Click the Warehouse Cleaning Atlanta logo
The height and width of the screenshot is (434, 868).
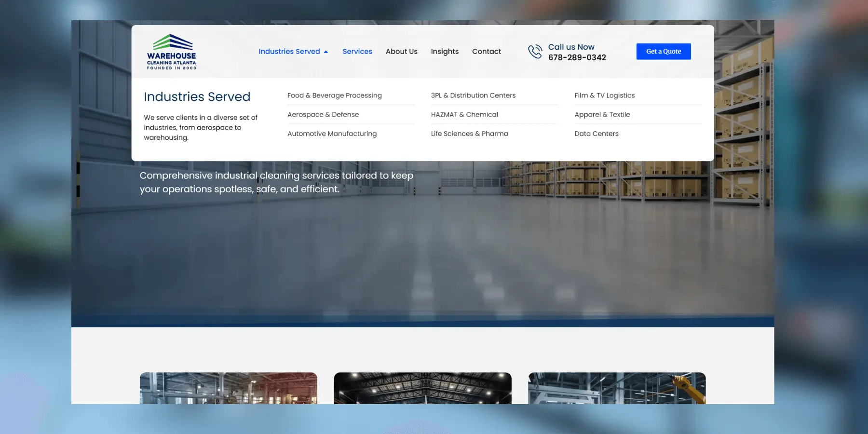pyautogui.click(x=172, y=52)
